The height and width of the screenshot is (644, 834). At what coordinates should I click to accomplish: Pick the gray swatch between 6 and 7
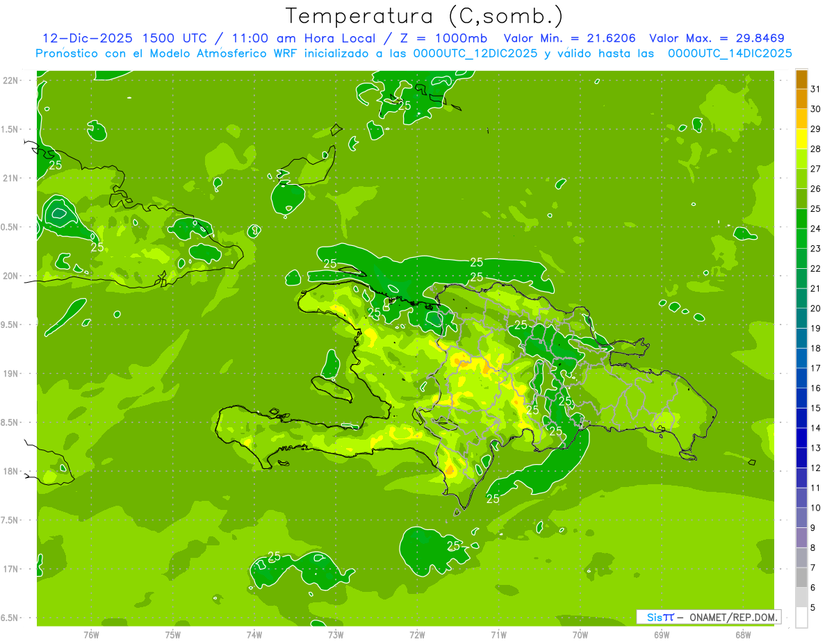point(801,578)
